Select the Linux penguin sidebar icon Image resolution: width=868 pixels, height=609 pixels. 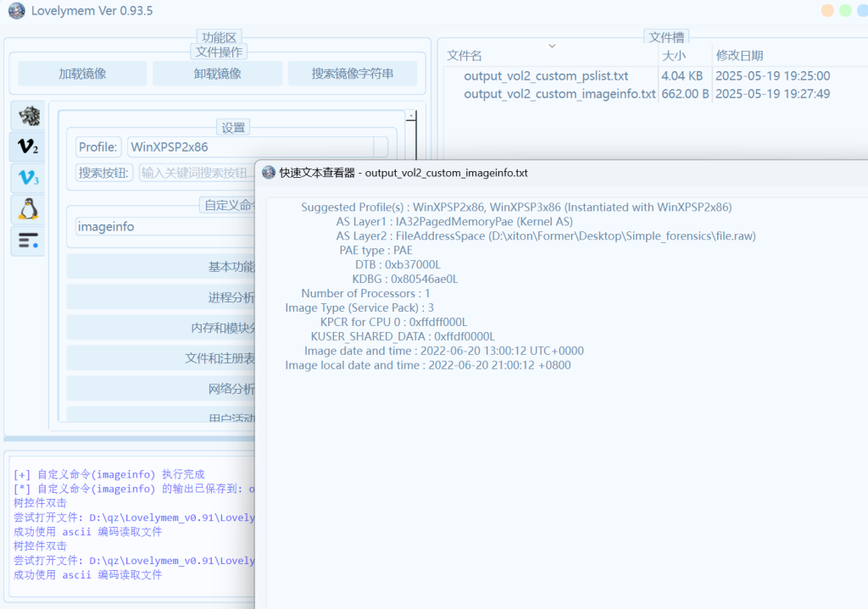28,209
